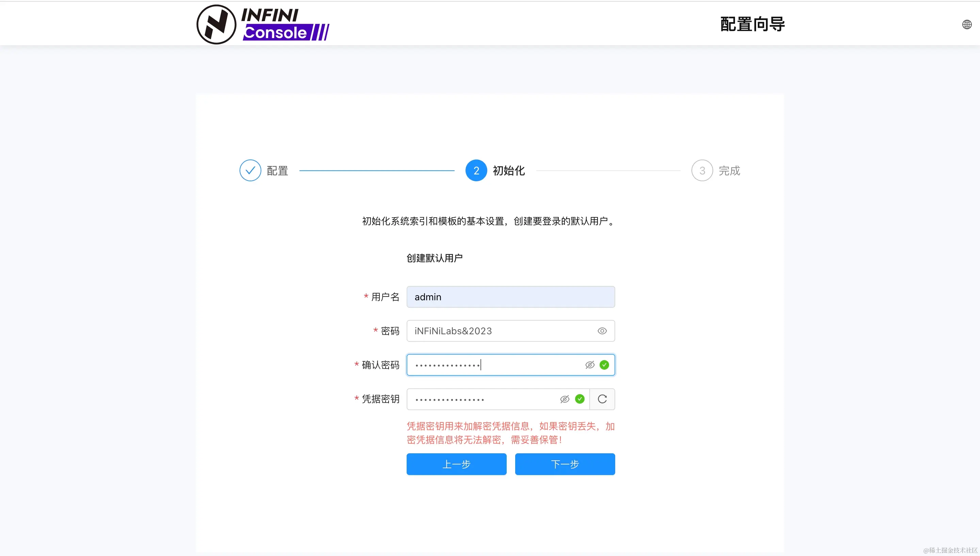Click the green validation check beside 凭据密钥

(579, 399)
